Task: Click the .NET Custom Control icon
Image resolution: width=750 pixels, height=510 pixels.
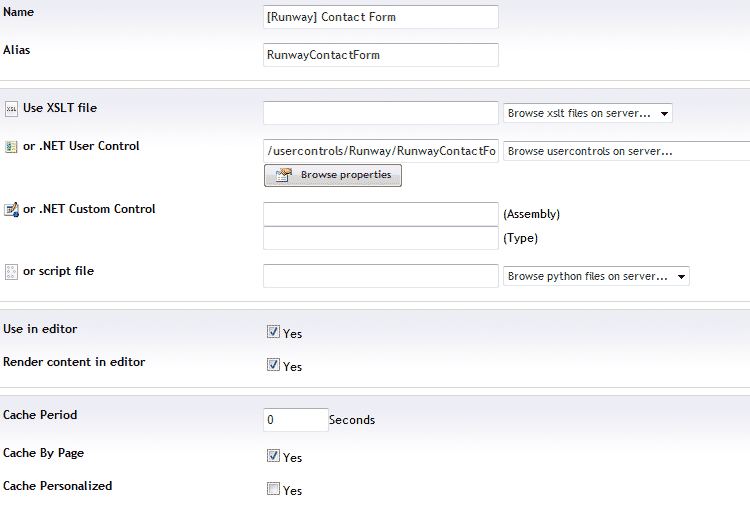Action: (x=11, y=210)
